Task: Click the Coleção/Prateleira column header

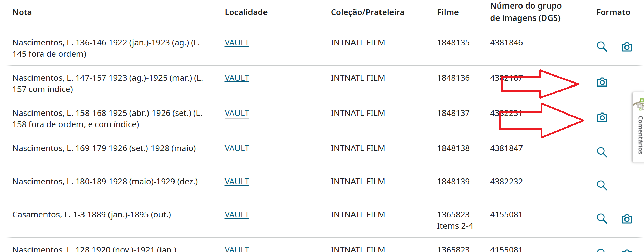Action: [368, 12]
